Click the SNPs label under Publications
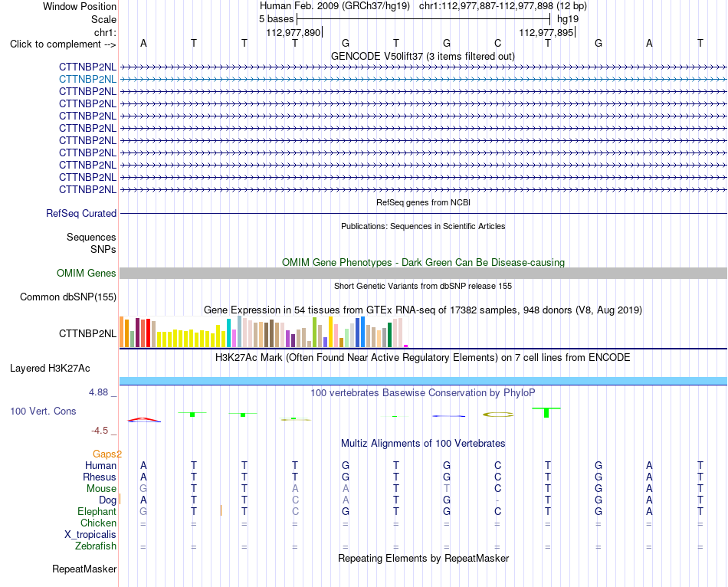The height and width of the screenshot is (587, 728). [x=103, y=249]
